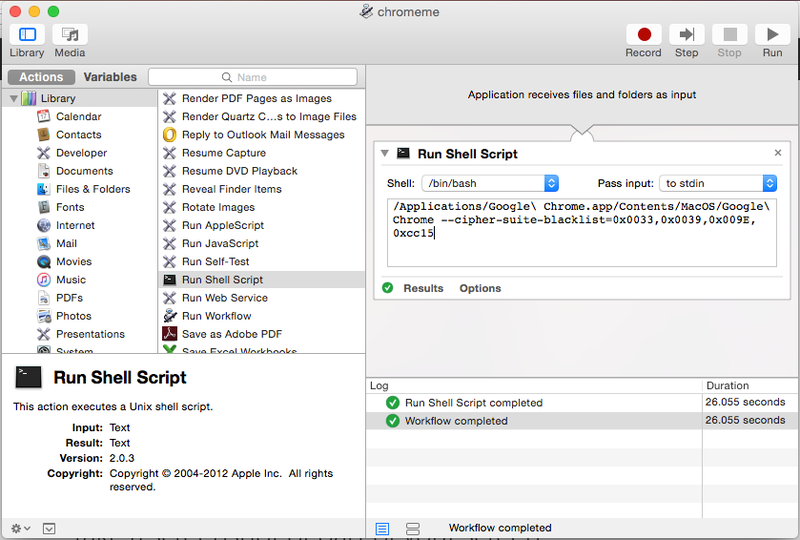Step through the workflow
Viewport: 800px width, 540px height.
(x=687, y=35)
